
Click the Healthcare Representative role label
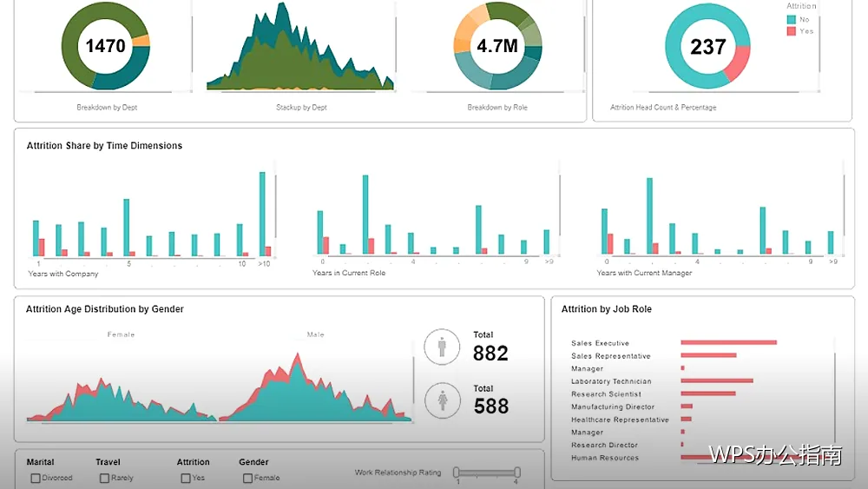coord(620,420)
